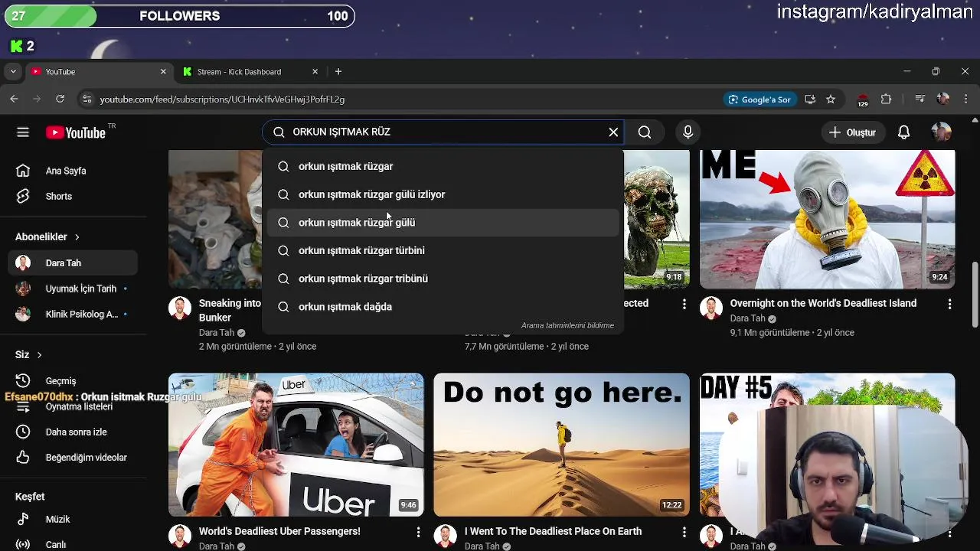Viewport: 980px width, 551px height.
Task: Start voice search with microphone
Action: (688, 132)
